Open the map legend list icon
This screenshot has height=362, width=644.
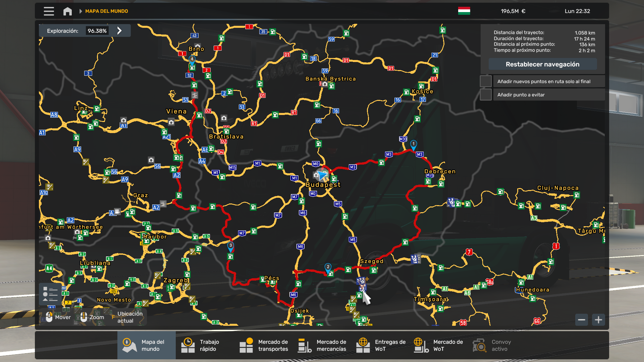(x=50, y=294)
